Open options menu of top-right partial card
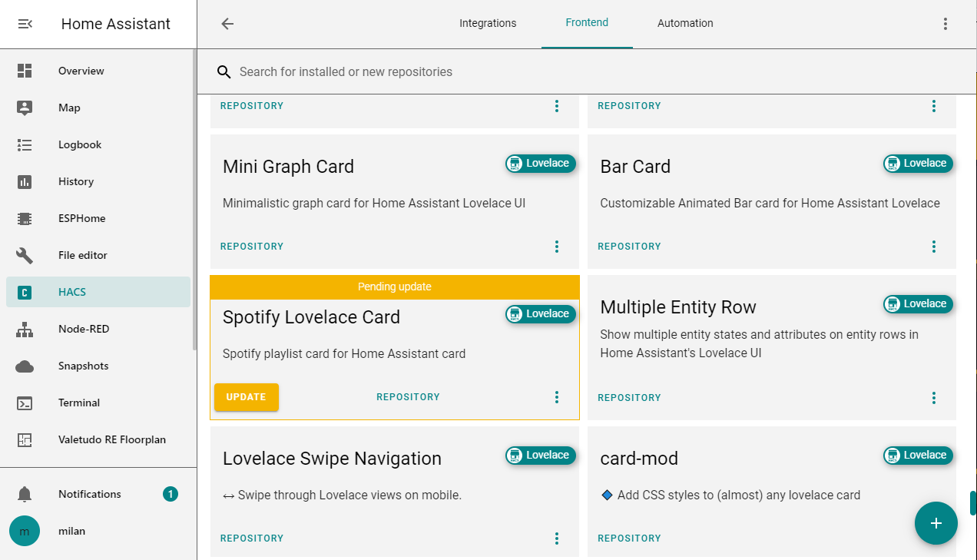 point(934,106)
